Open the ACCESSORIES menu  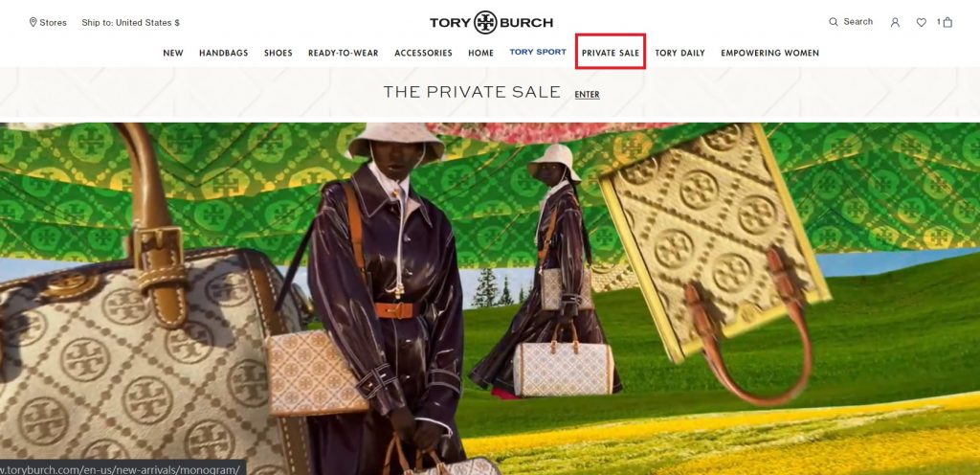(423, 53)
